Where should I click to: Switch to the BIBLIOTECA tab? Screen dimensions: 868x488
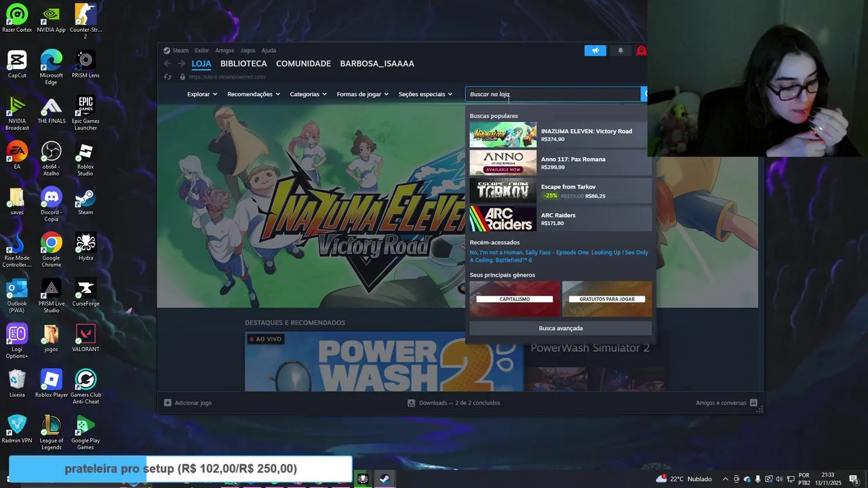(x=243, y=64)
